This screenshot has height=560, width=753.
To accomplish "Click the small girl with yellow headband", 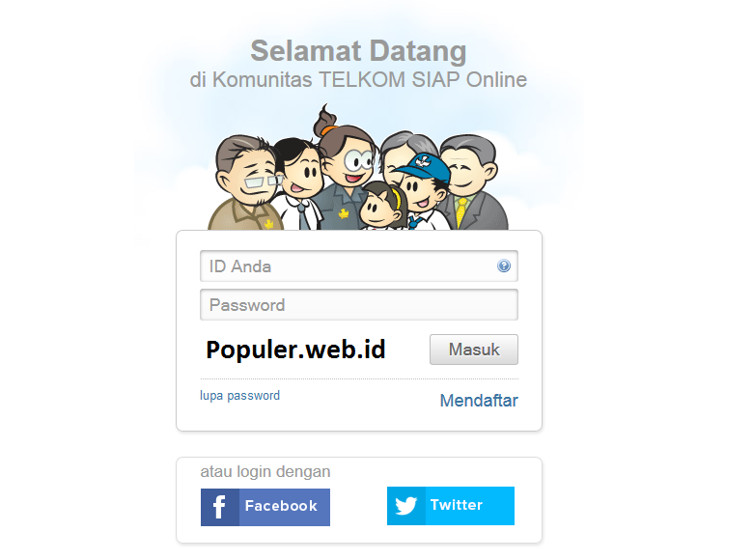I will point(381,206).
